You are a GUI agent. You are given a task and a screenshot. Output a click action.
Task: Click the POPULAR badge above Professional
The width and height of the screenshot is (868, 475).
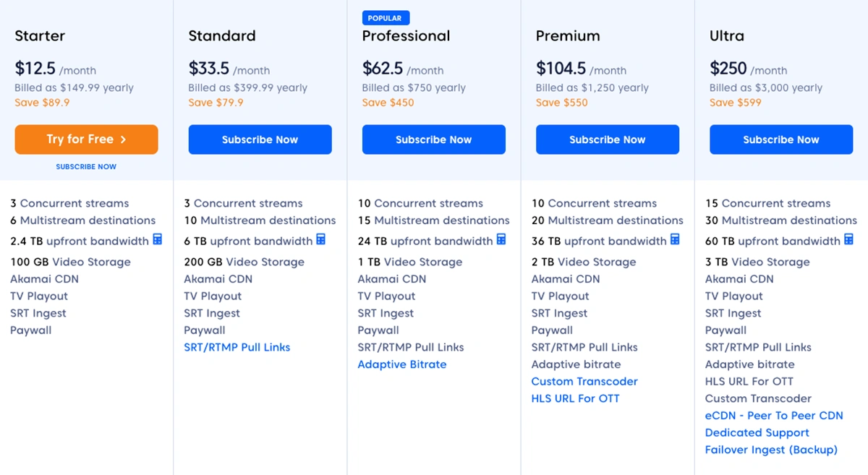pyautogui.click(x=386, y=18)
